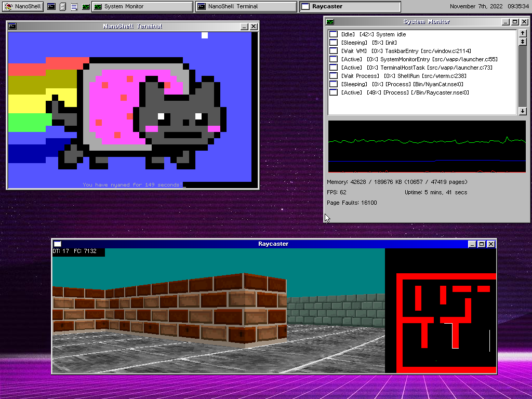Click the Uptime readout
The image size is (532, 399).
point(436,192)
